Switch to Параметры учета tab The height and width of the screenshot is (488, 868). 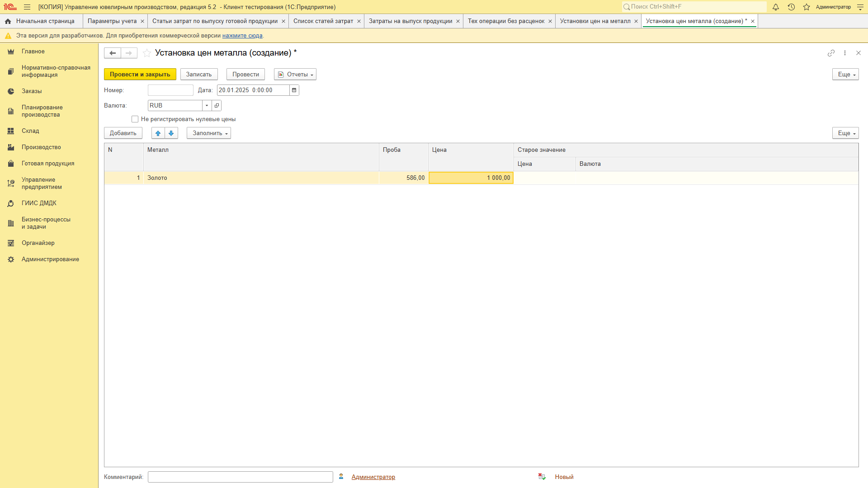[x=112, y=21]
